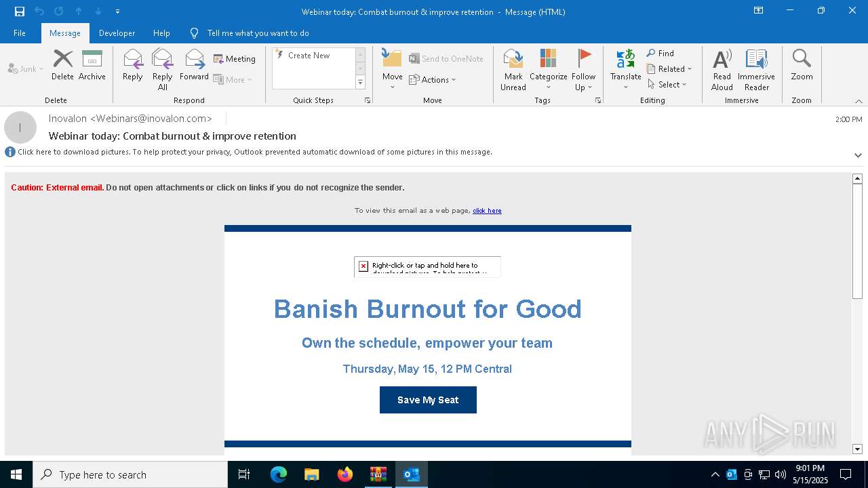Open the Developer tab
The height and width of the screenshot is (488, 868).
[117, 33]
